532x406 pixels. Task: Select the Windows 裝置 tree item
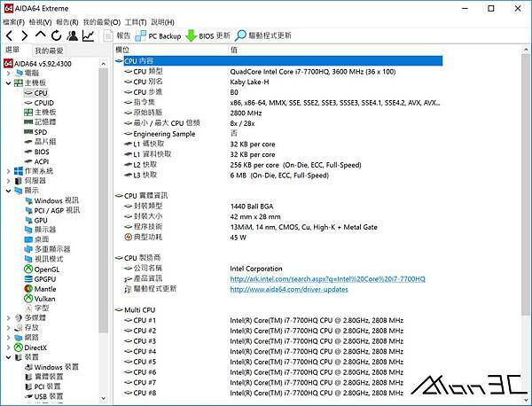51,367
